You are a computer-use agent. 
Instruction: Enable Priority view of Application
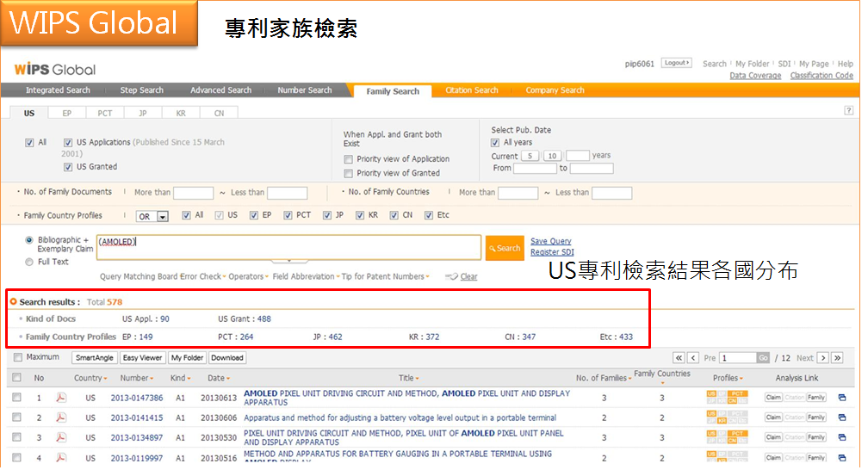pyautogui.click(x=348, y=159)
